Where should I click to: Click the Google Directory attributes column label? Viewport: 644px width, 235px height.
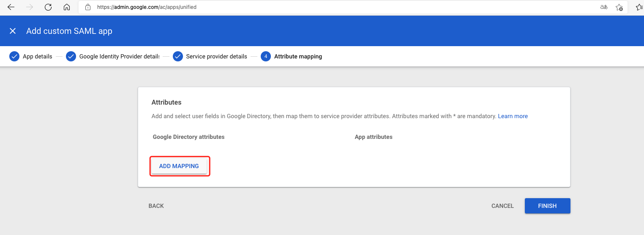click(188, 137)
